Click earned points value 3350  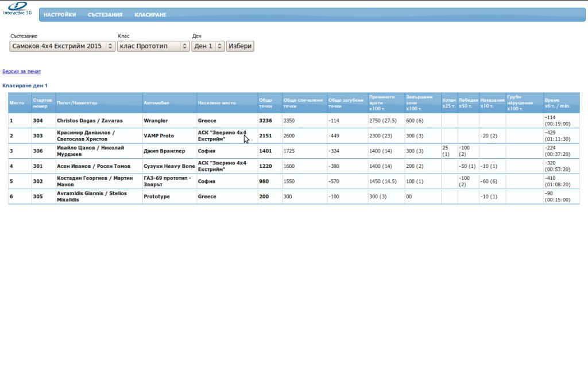coord(289,121)
